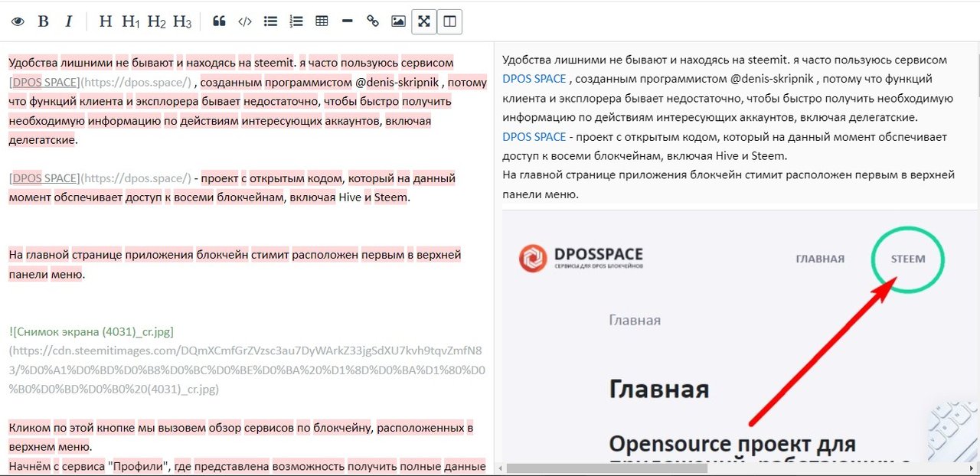Viewport: 980px width, 476px height.
Task: Insert a code block with the code icon
Action: point(245,21)
